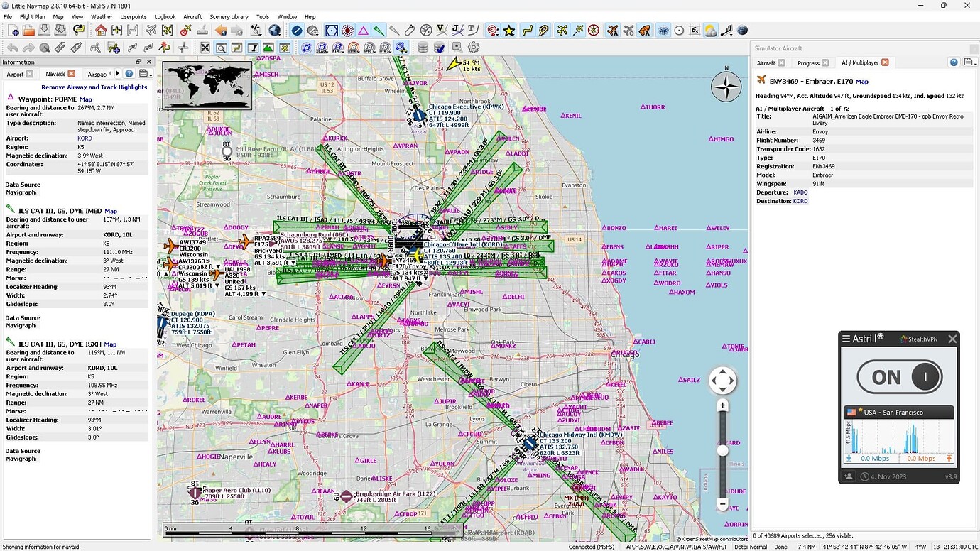
Task: Open the Options gear icon
Action: [472, 47]
